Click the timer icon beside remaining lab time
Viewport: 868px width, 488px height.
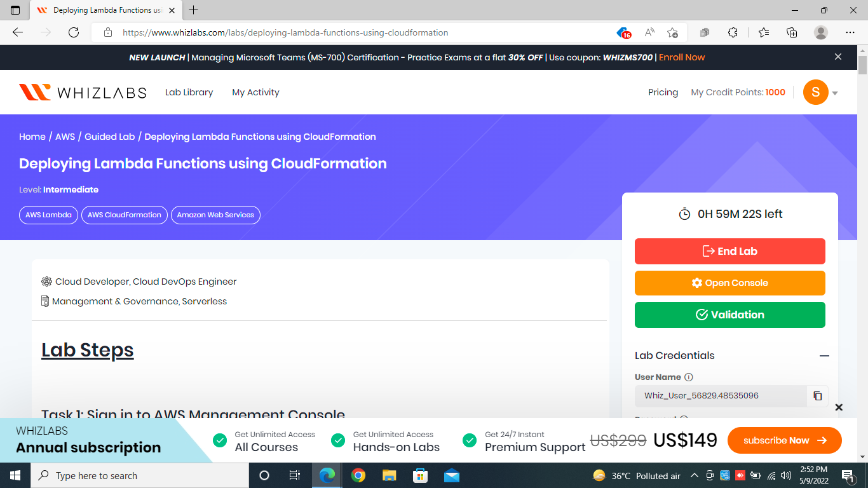pyautogui.click(x=684, y=213)
